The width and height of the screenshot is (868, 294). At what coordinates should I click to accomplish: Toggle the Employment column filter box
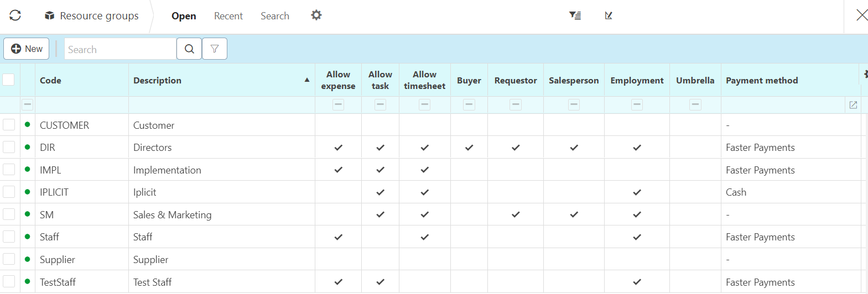point(637,105)
